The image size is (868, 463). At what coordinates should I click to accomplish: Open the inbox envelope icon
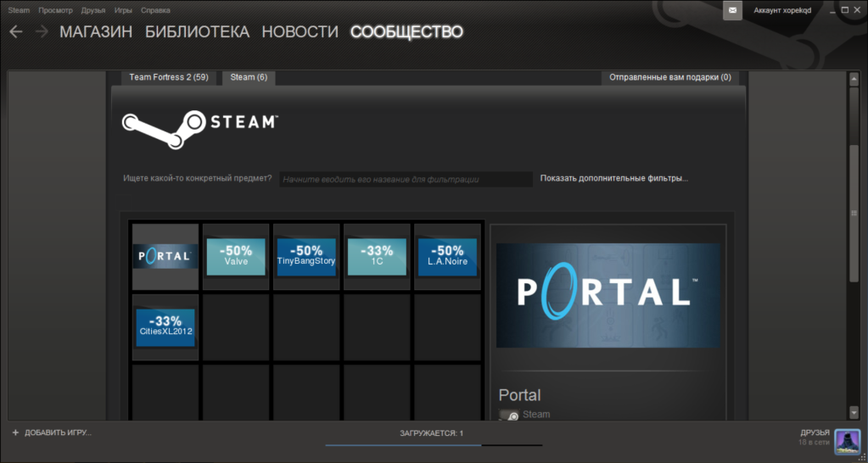tap(731, 10)
